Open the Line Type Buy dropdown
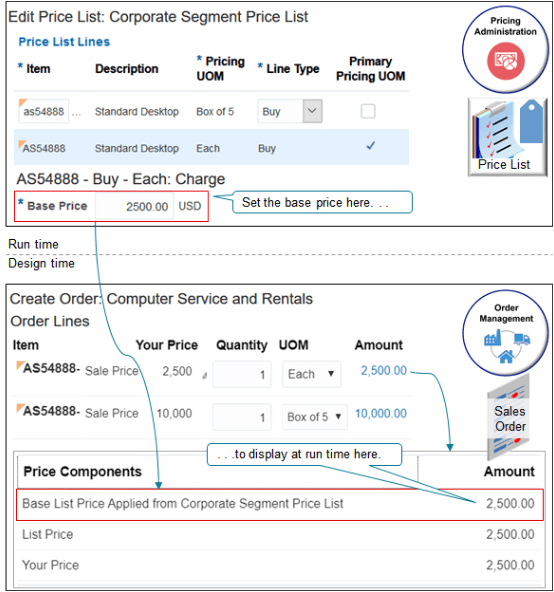The width and height of the screenshot is (554, 592). tap(312, 111)
